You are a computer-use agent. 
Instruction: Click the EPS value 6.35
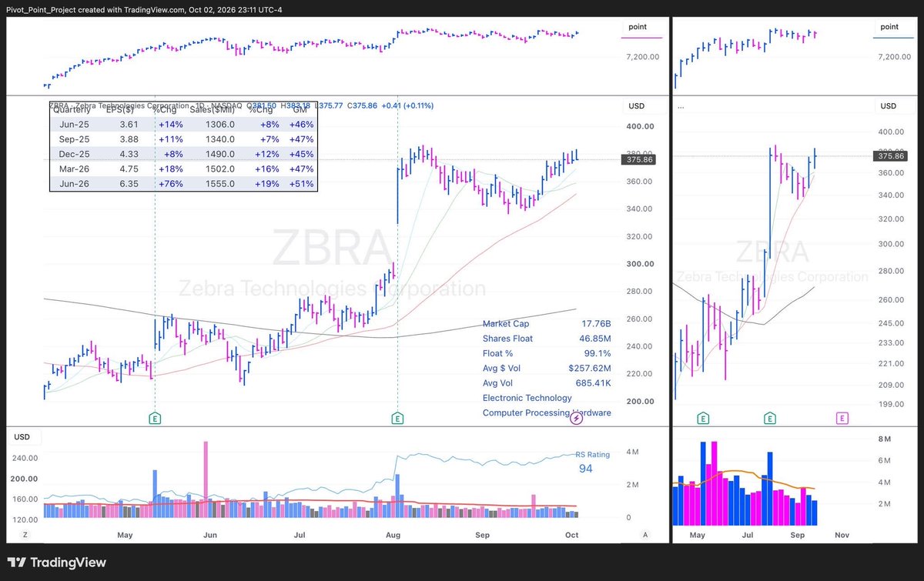click(x=127, y=184)
